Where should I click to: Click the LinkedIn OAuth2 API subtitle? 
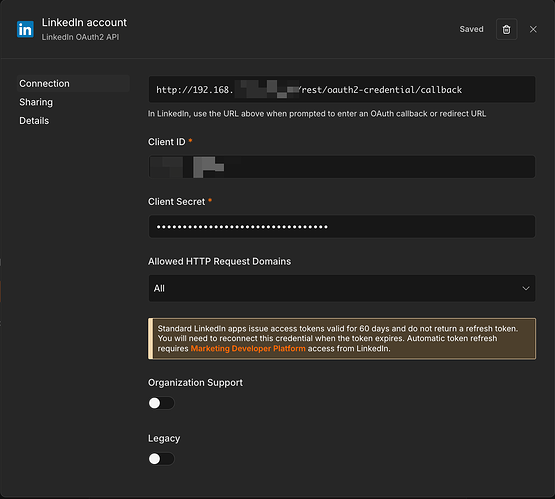[x=80, y=37]
